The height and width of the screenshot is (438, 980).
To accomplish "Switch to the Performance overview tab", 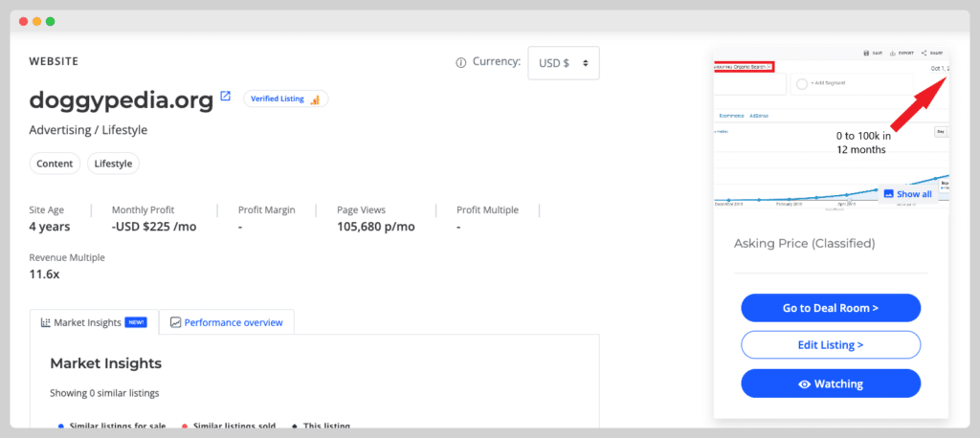I will pyautogui.click(x=226, y=322).
